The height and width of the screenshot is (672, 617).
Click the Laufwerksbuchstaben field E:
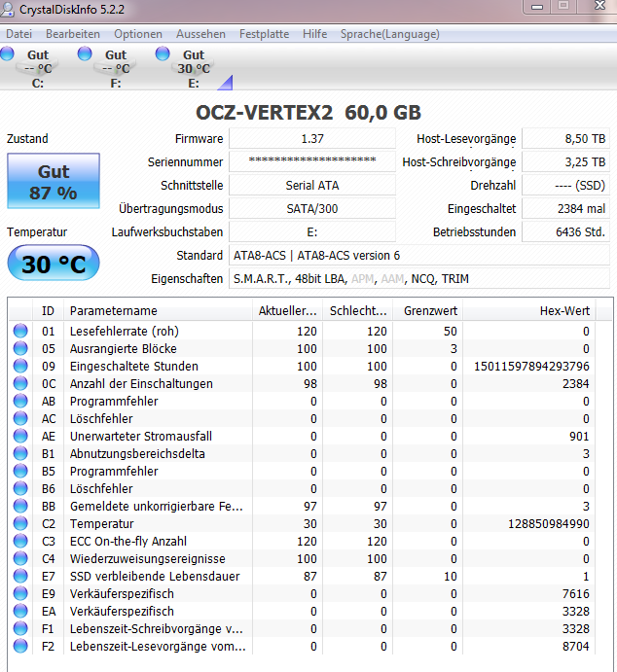312,231
